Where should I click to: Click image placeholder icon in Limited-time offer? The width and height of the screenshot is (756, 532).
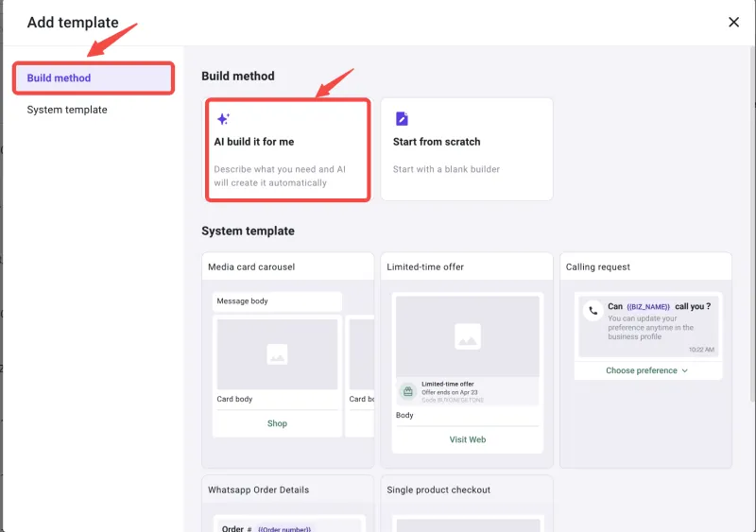click(x=467, y=335)
